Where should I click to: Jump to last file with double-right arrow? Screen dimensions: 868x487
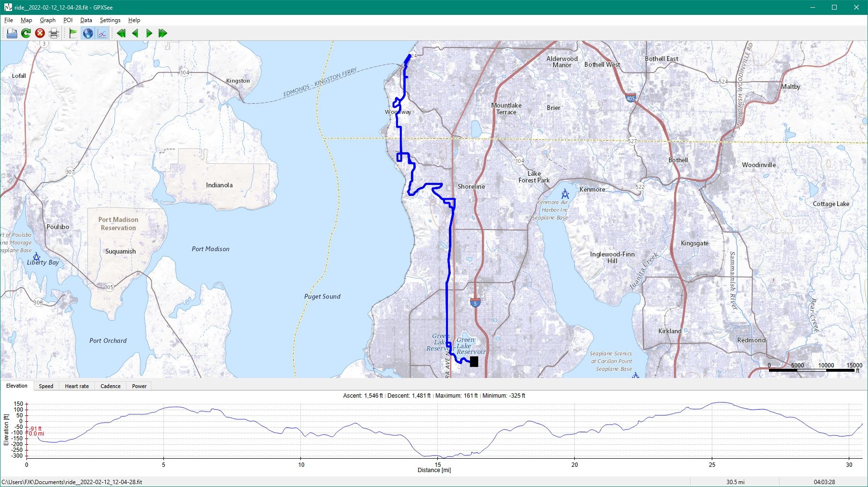(163, 33)
